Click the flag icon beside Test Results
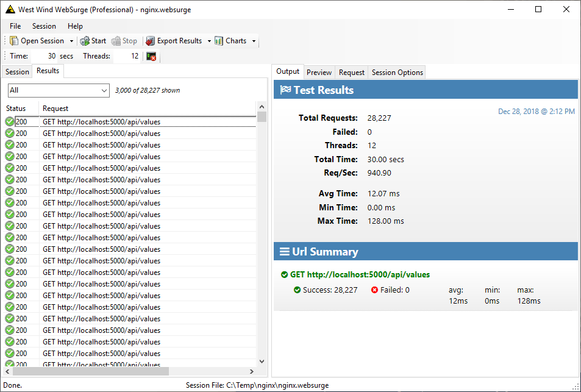Screen dimensions: 581x392 (x=285, y=90)
